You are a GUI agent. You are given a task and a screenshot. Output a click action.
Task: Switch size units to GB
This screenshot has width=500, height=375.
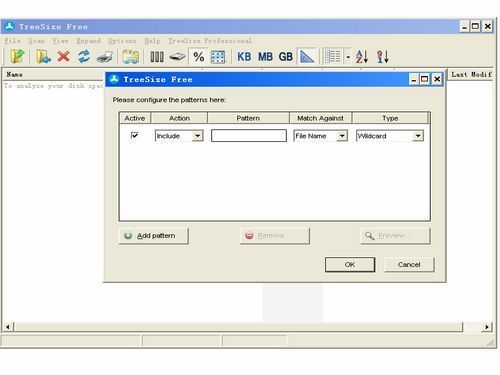(x=286, y=57)
